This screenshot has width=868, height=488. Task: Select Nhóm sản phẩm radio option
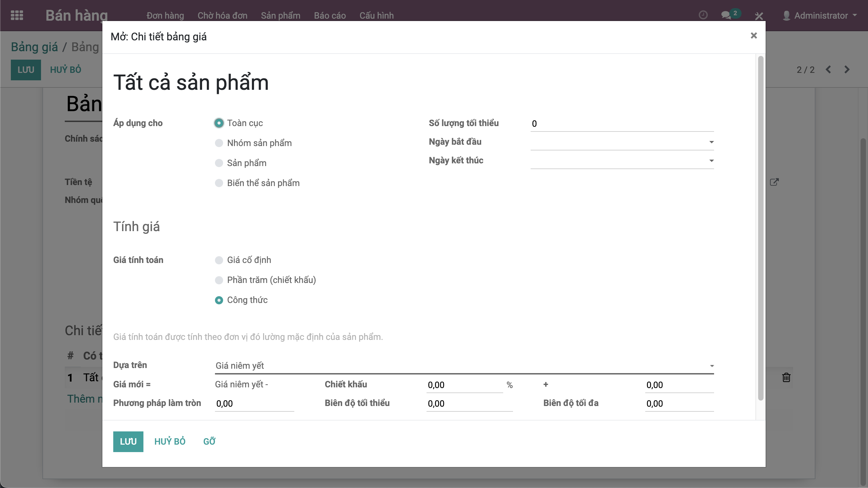(219, 143)
